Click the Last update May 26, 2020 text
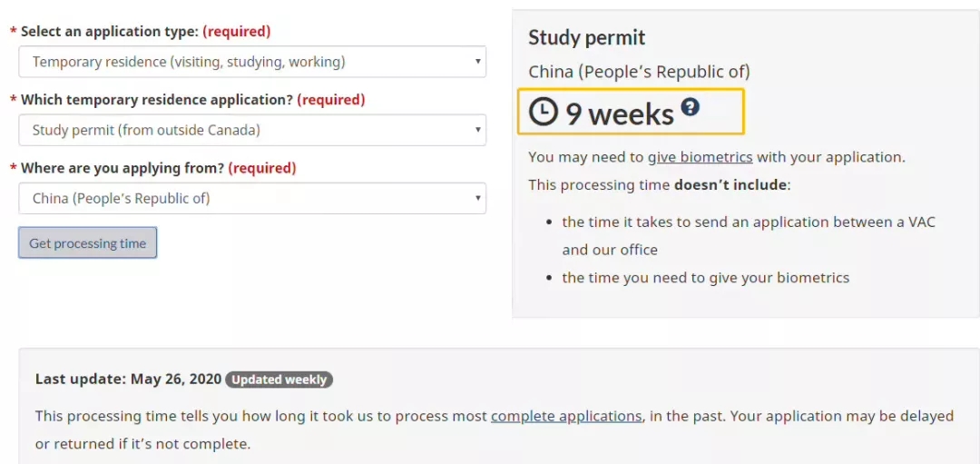 tap(127, 380)
